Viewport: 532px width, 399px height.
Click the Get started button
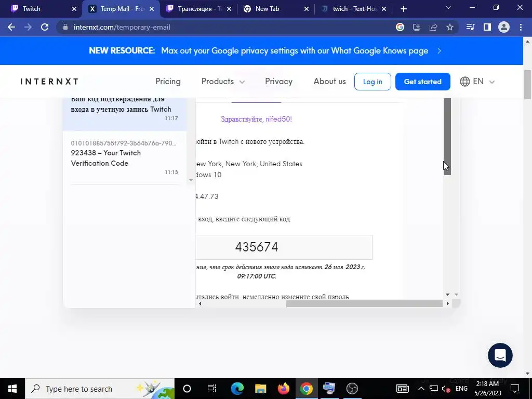[423, 82]
